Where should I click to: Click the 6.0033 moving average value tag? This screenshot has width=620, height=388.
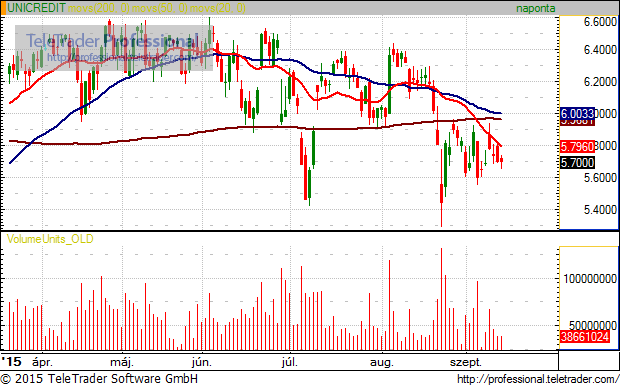click(577, 114)
